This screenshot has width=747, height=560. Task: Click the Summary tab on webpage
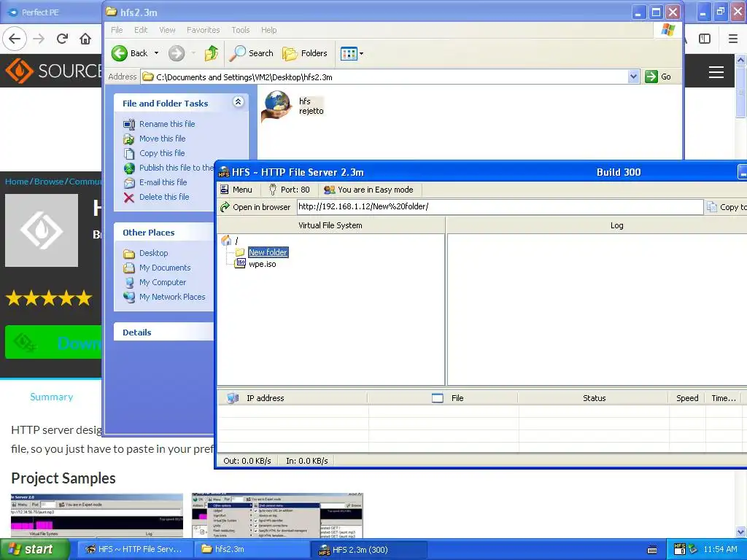52,397
